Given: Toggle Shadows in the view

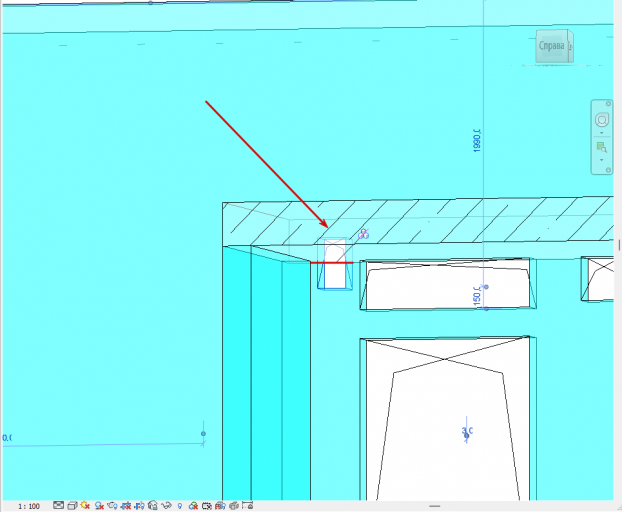Looking at the screenshot, I should [99, 506].
